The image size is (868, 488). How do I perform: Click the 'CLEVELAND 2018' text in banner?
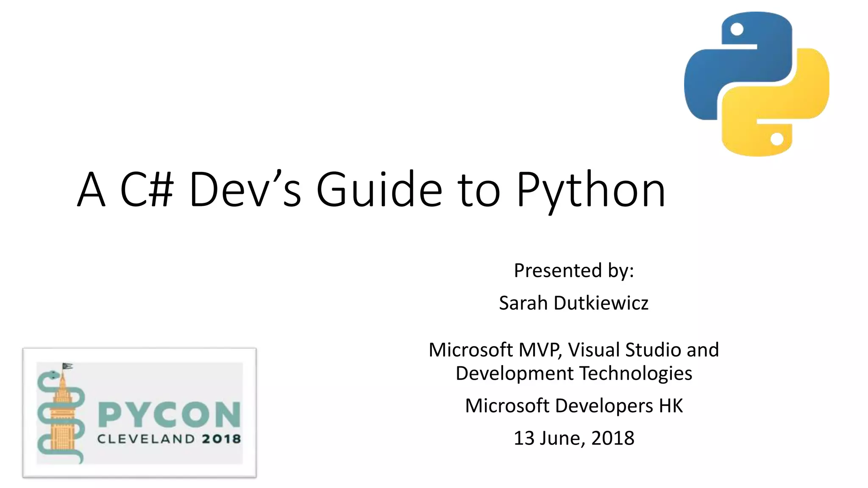pyautogui.click(x=169, y=439)
